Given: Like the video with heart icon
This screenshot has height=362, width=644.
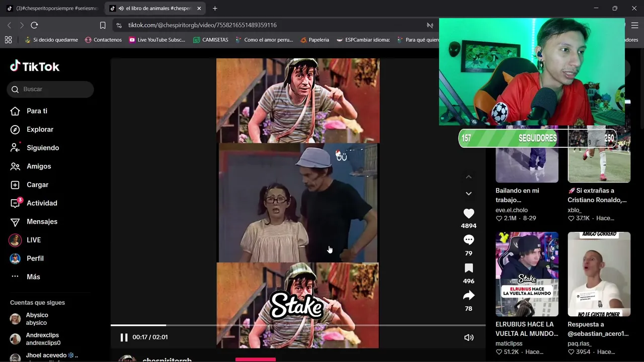Looking at the screenshot, I should 468,214.
